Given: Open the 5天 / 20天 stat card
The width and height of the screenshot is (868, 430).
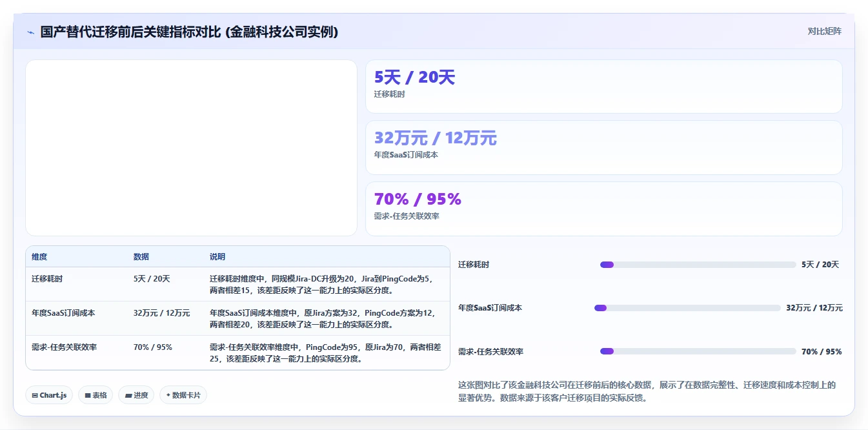Looking at the screenshot, I should 604,87.
